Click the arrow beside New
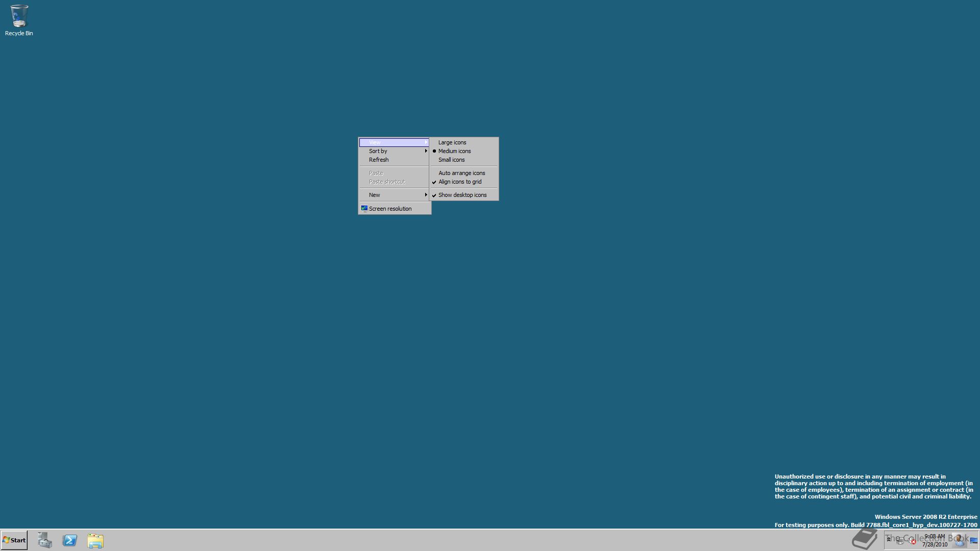Screen dimensions: 980x551 (x=426, y=195)
